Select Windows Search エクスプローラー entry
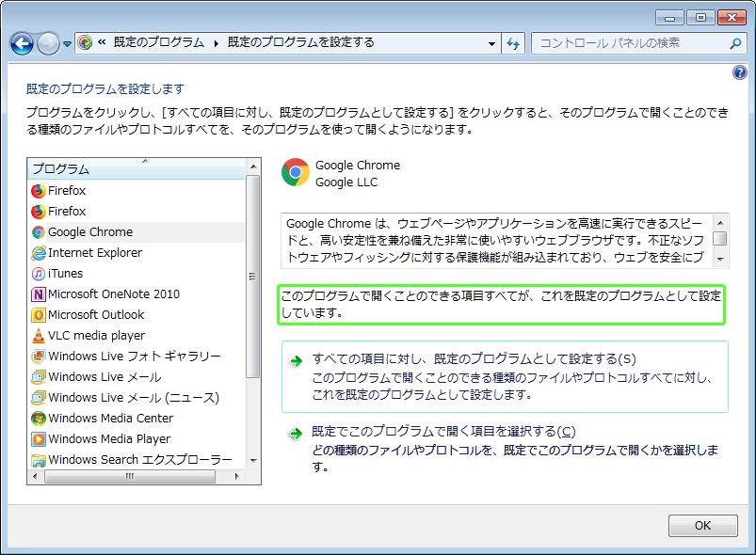This screenshot has height=555, width=756. click(140, 460)
